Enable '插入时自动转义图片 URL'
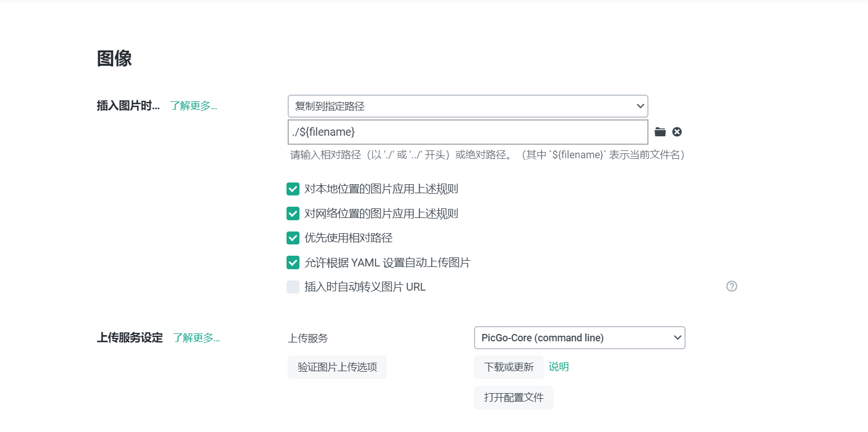 [x=293, y=287]
